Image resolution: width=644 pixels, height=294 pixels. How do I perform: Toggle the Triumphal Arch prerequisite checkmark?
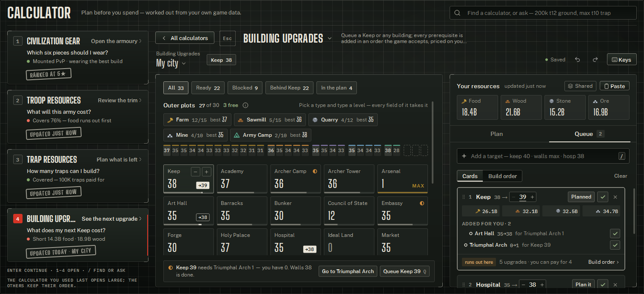[615, 245]
